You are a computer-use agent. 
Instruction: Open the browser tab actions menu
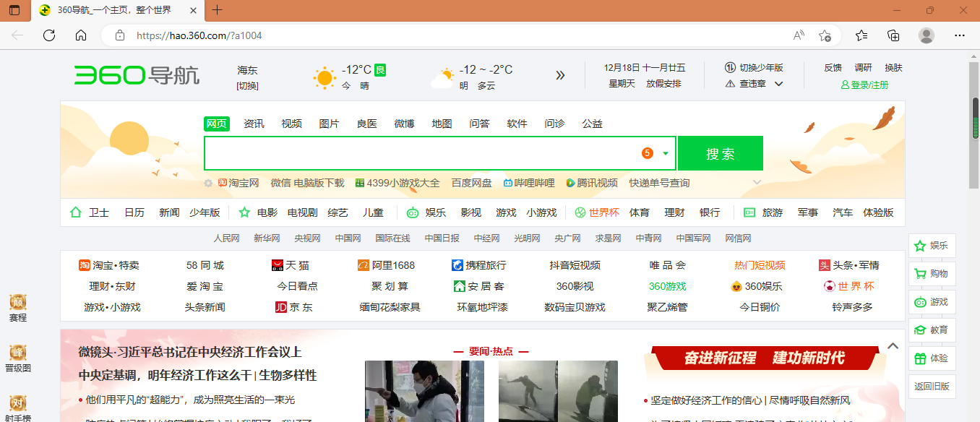[x=14, y=10]
